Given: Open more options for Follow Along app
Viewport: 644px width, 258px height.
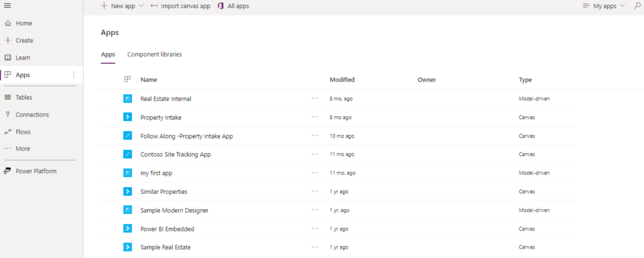Looking at the screenshot, I should tap(315, 136).
